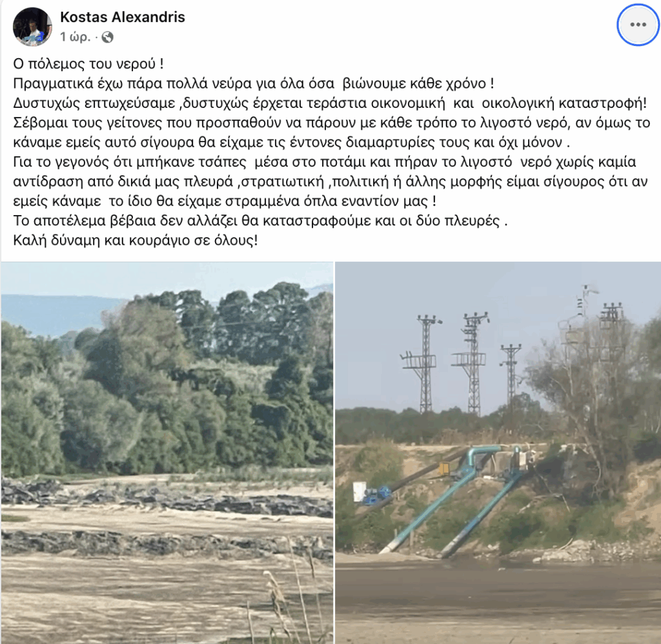The height and width of the screenshot is (644, 661).
Task: Click the yellow box beside the pipes
Action: (445, 468)
